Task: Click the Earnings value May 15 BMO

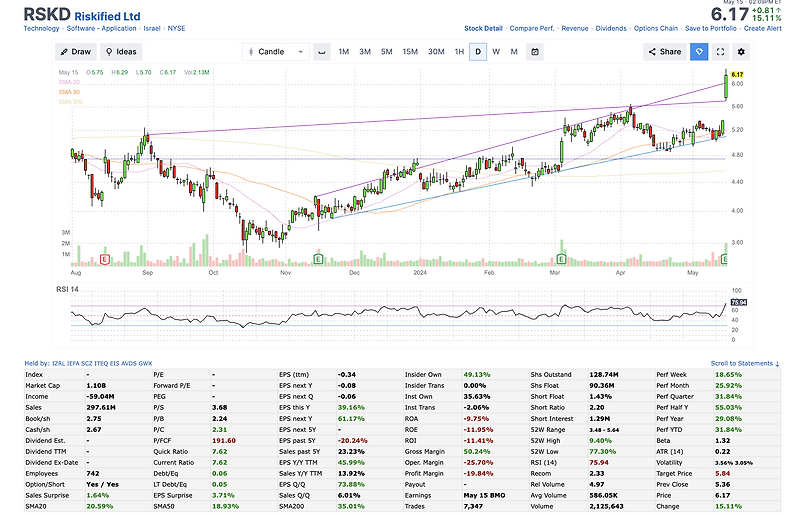Action: (x=484, y=496)
